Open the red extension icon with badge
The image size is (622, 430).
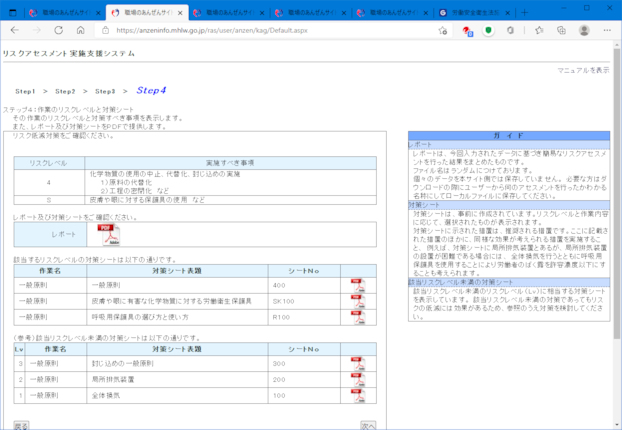pos(467,31)
